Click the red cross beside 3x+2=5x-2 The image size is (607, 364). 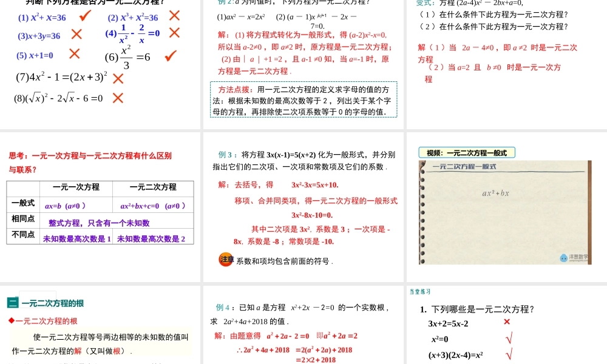507,322
